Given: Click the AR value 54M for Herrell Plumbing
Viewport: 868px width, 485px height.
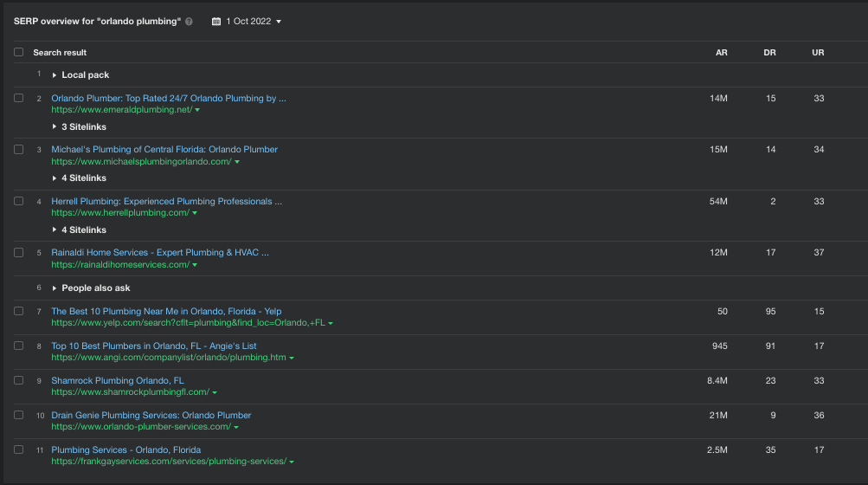Looking at the screenshot, I should tap(718, 201).
